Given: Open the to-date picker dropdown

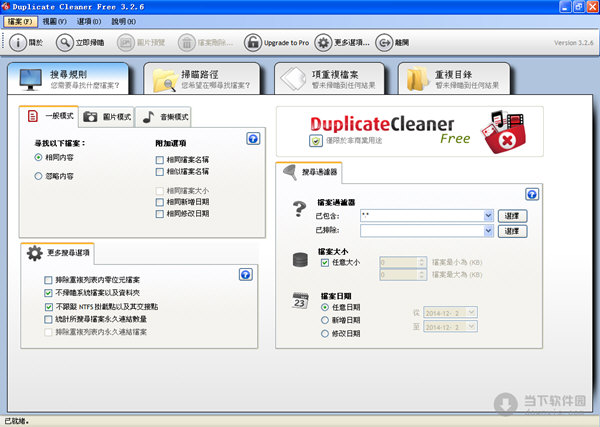Looking at the screenshot, I should [x=472, y=326].
